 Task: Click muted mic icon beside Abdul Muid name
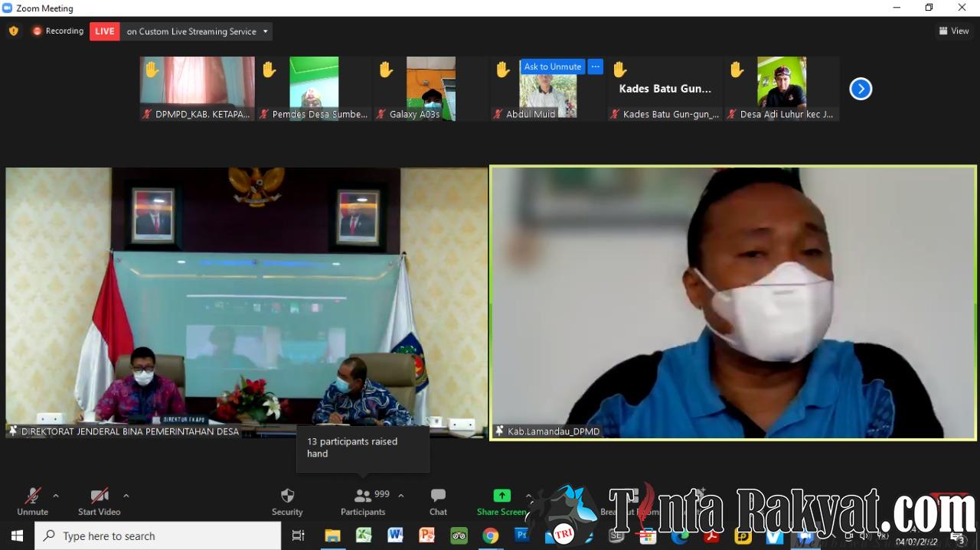pyautogui.click(x=498, y=114)
